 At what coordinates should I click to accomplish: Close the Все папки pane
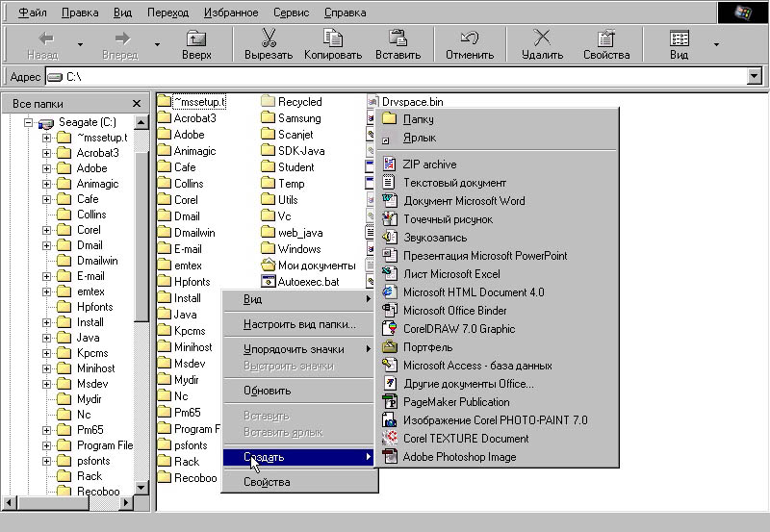click(137, 104)
